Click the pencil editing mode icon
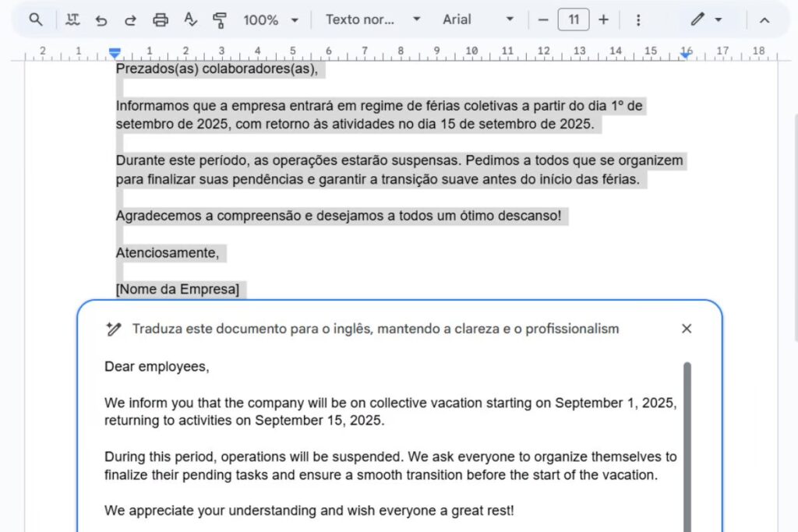The width and height of the screenshot is (798, 532). tap(697, 19)
